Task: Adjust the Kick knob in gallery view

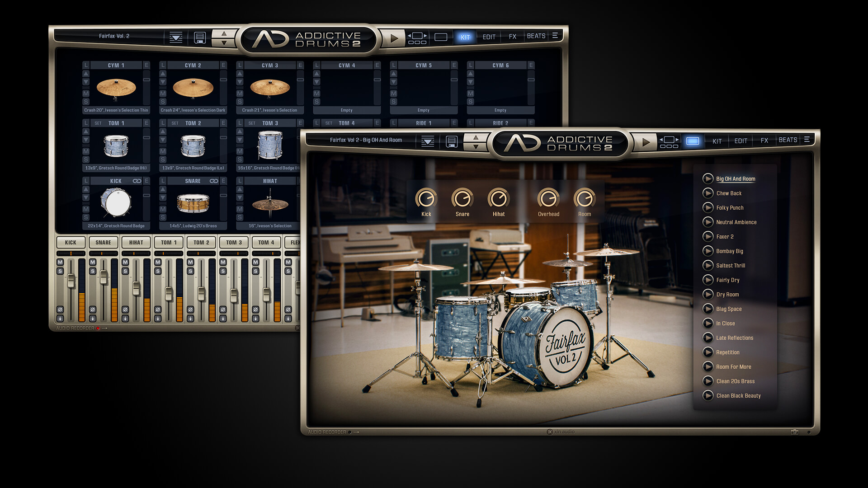Action: pyautogui.click(x=426, y=198)
